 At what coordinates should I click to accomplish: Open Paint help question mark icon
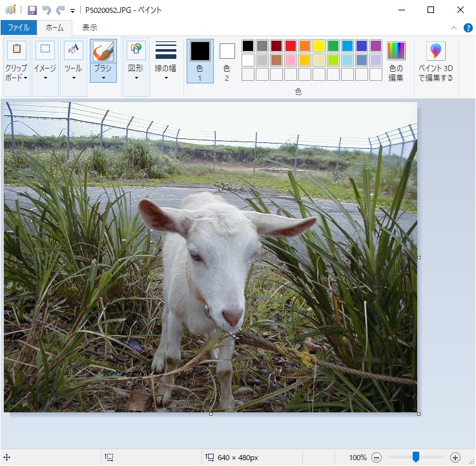pos(468,28)
